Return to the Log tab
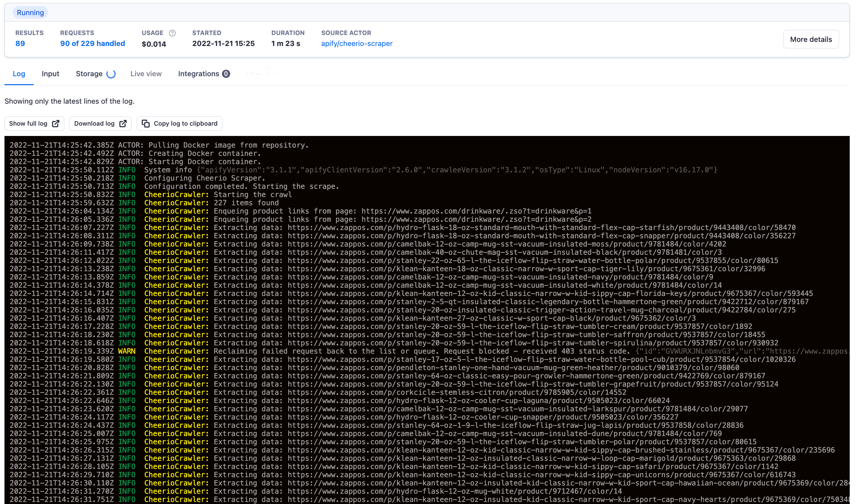Image resolution: width=859 pixels, height=504 pixels. point(19,73)
